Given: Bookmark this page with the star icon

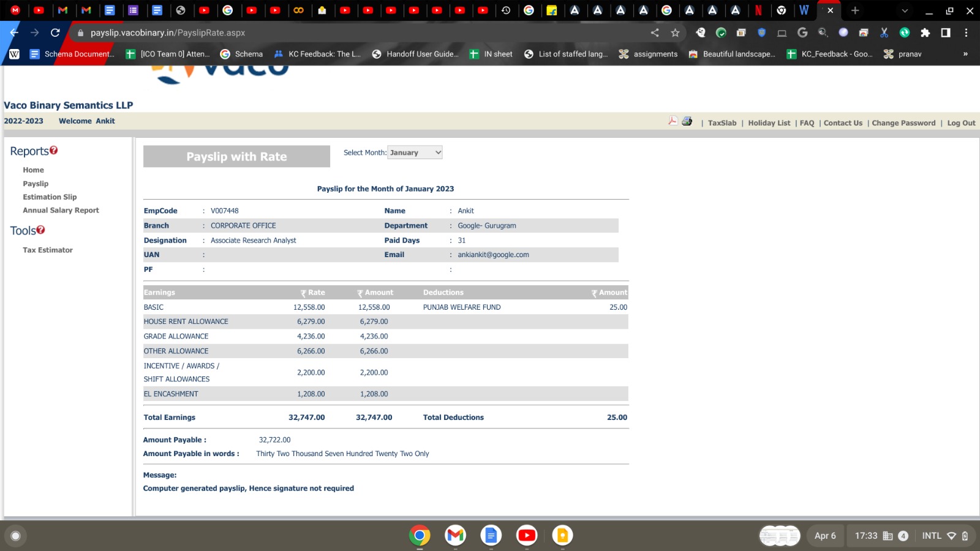Looking at the screenshot, I should click(675, 33).
